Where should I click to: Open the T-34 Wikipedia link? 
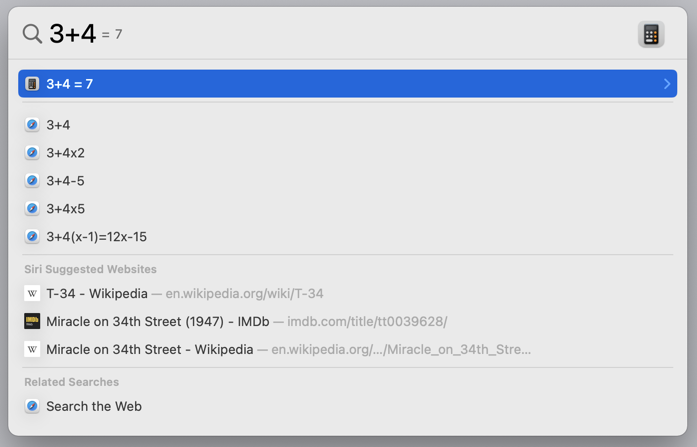pos(97,294)
